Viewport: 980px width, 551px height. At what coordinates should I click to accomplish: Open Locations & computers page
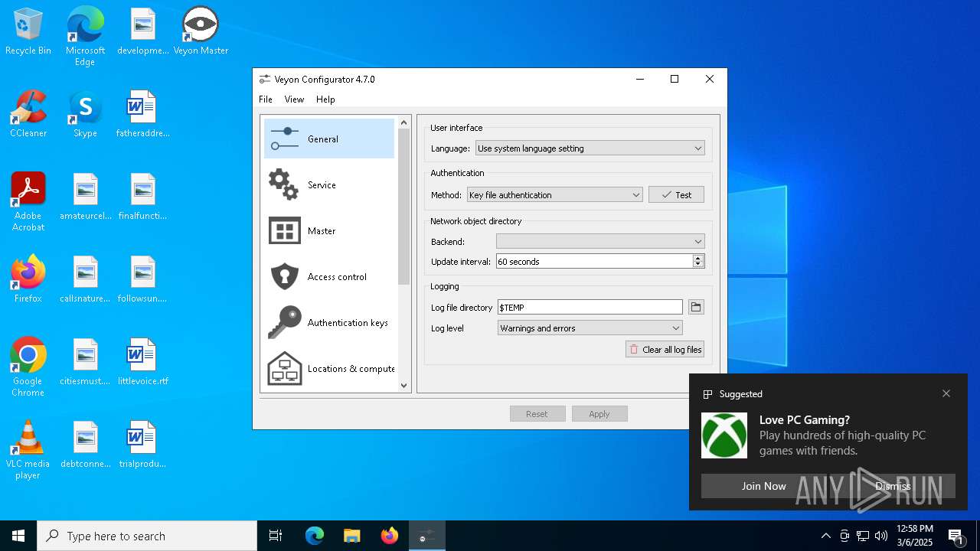(329, 368)
